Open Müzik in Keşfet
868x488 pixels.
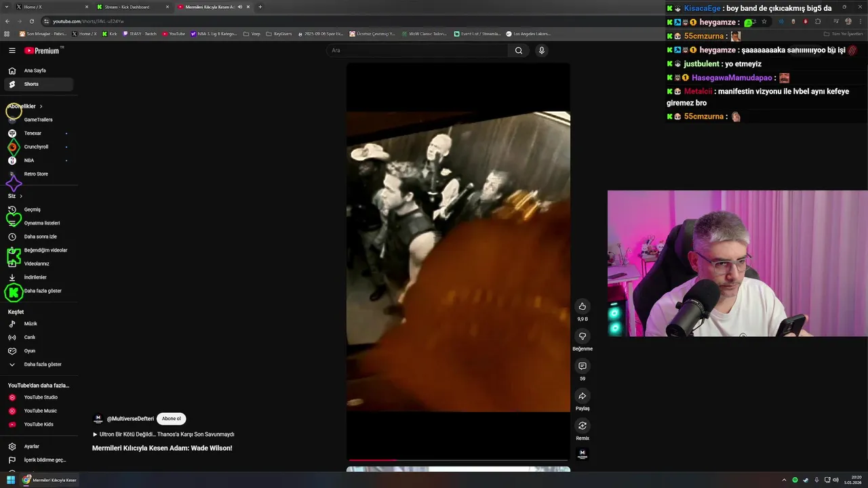pyautogui.click(x=39, y=324)
